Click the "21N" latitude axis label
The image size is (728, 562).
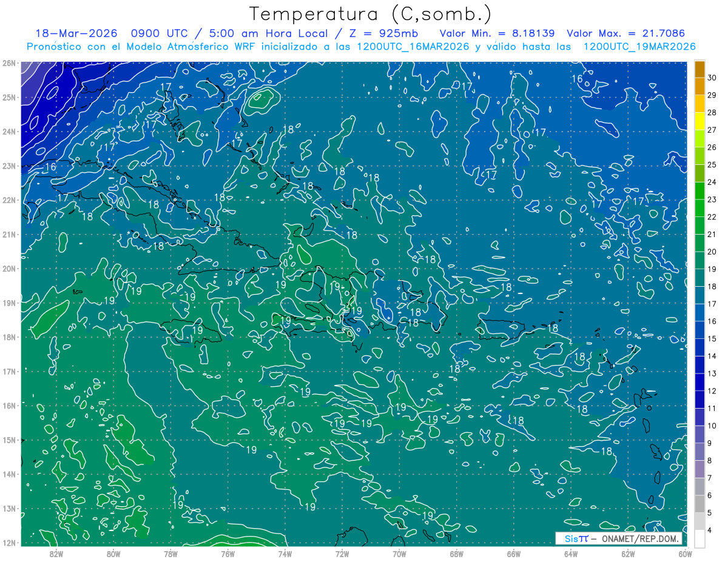(x=9, y=234)
